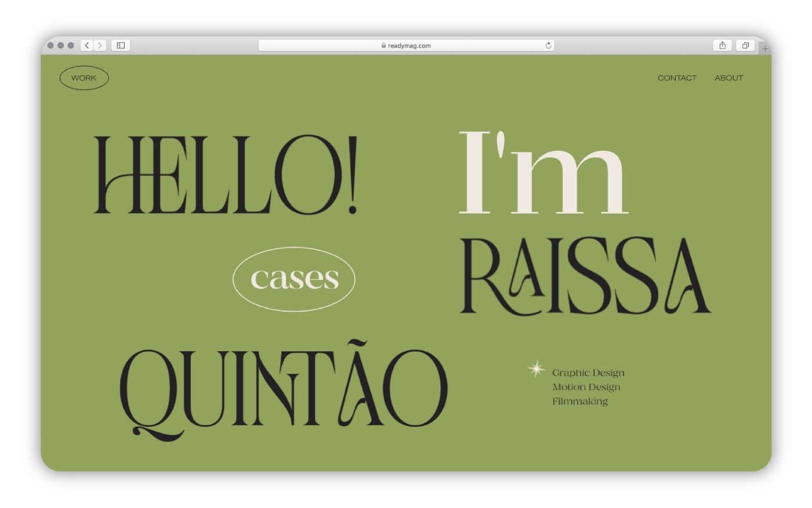Open the WORK oval button

[x=84, y=78]
